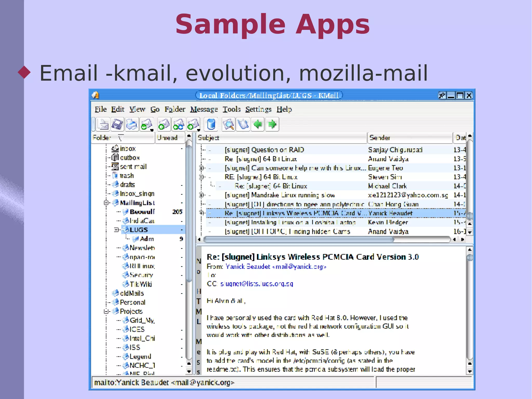The height and width of the screenshot is (399, 532).
Task: Click the Forward message toolbar icon
Action: coord(193,124)
